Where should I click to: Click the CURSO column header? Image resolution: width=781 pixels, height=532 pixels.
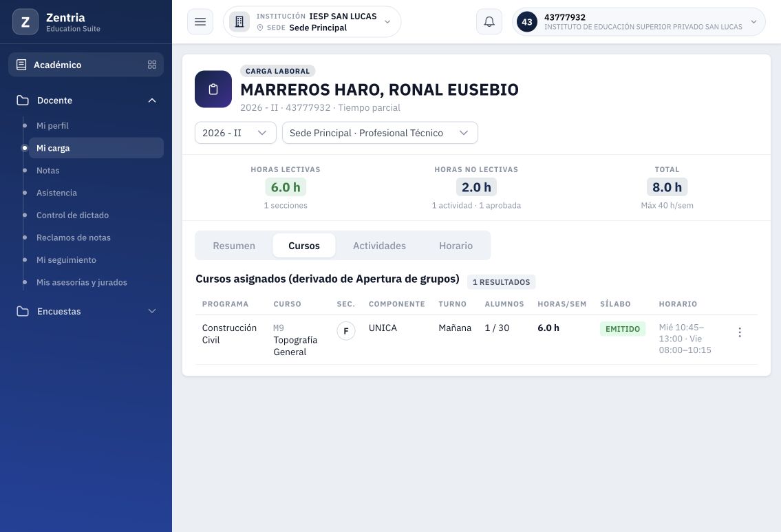288,304
